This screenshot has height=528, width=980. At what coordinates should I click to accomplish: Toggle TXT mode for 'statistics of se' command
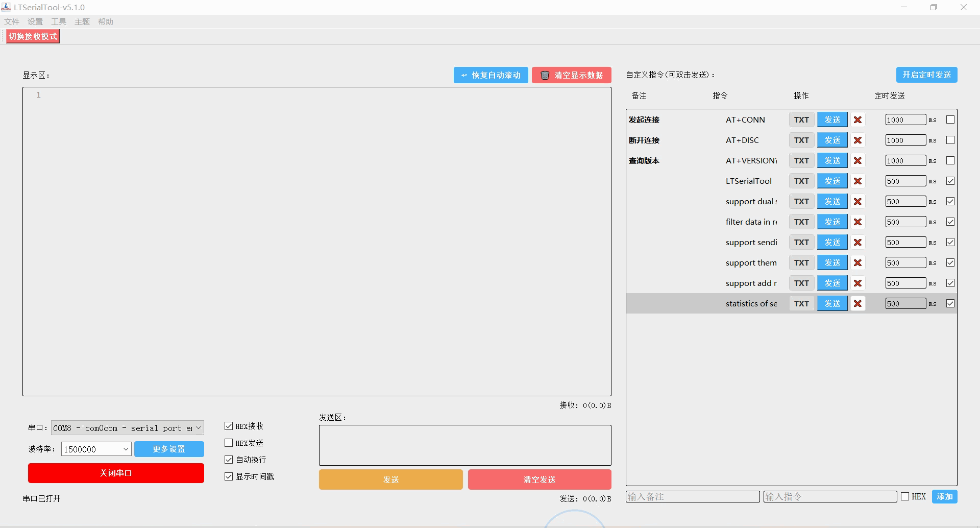[801, 303]
